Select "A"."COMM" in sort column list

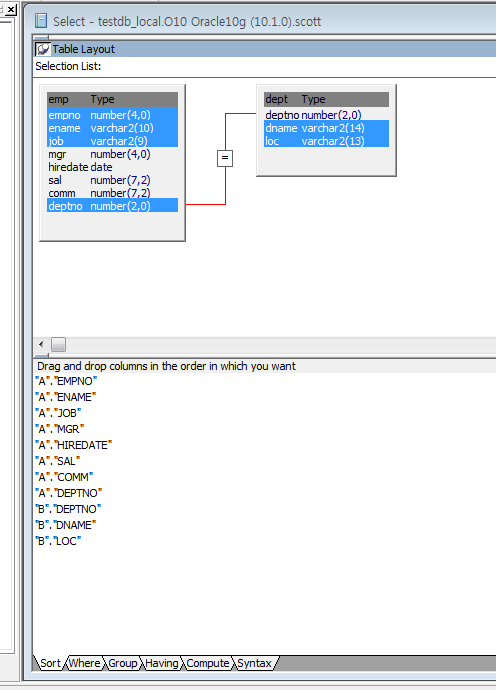coord(64,477)
